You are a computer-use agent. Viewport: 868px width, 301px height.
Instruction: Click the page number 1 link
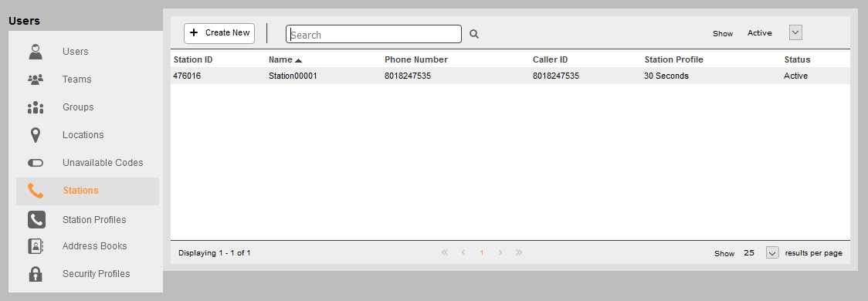[x=482, y=253]
